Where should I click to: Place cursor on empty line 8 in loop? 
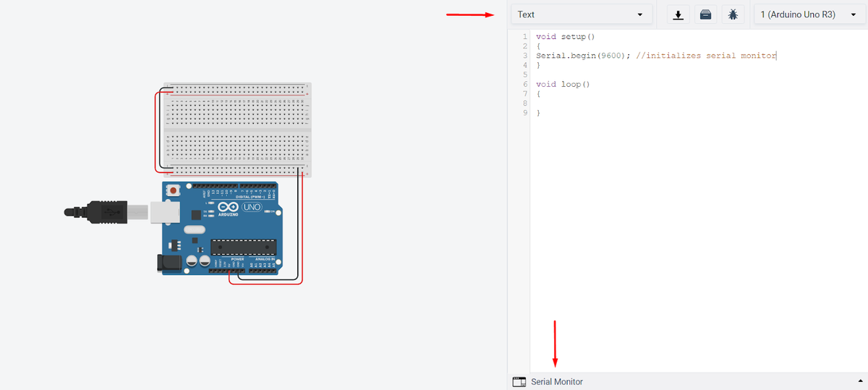[579, 103]
